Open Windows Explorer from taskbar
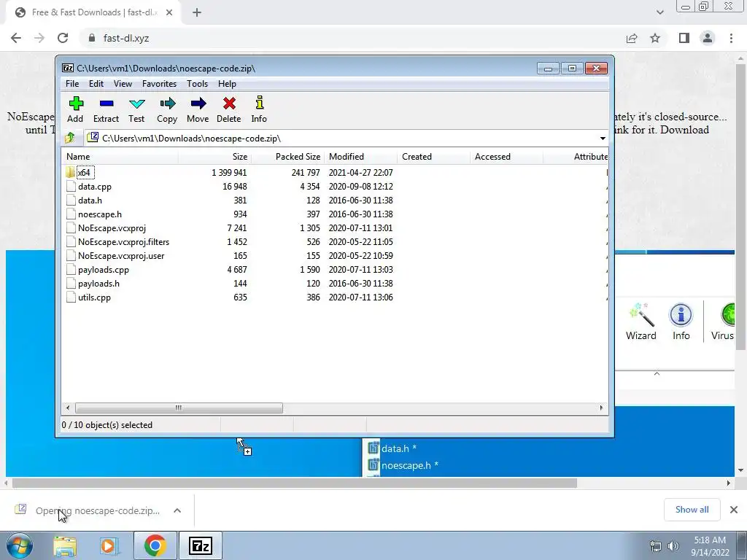This screenshot has width=747, height=560. click(65, 545)
